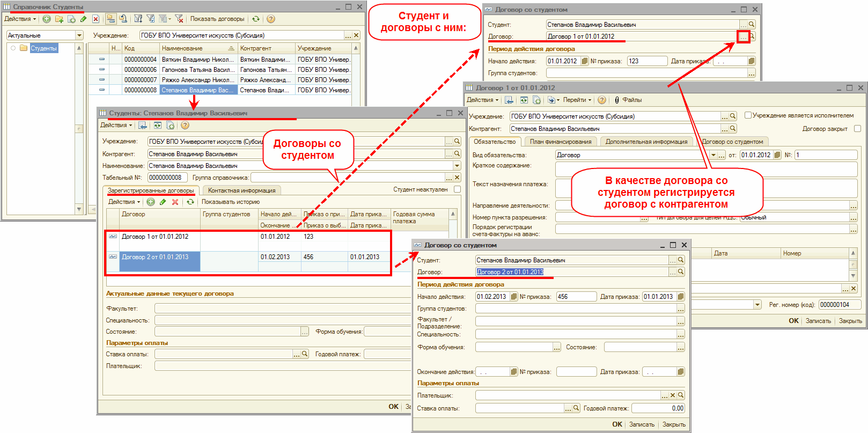Click Set filter icon in Справочник Студенты toolbar

click(138, 19)
